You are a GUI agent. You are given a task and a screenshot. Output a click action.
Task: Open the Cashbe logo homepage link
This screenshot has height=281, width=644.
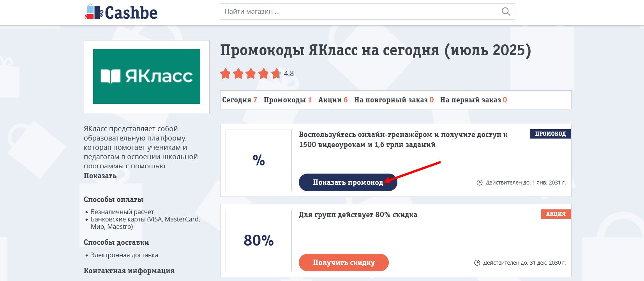[x=121, y=12]
